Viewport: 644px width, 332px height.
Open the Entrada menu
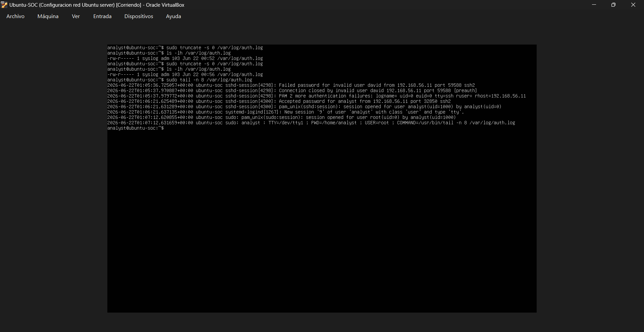click(102, 16)
